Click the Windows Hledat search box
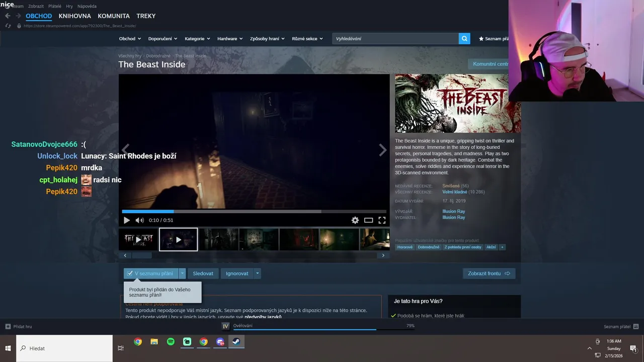This screenshot has height=362, width=644. [64, 348]
